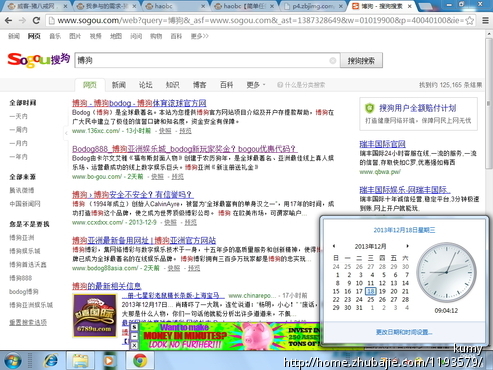
Task: Open the 博狗亚洲最新备用网址 result link
Action: click(144, 240)
